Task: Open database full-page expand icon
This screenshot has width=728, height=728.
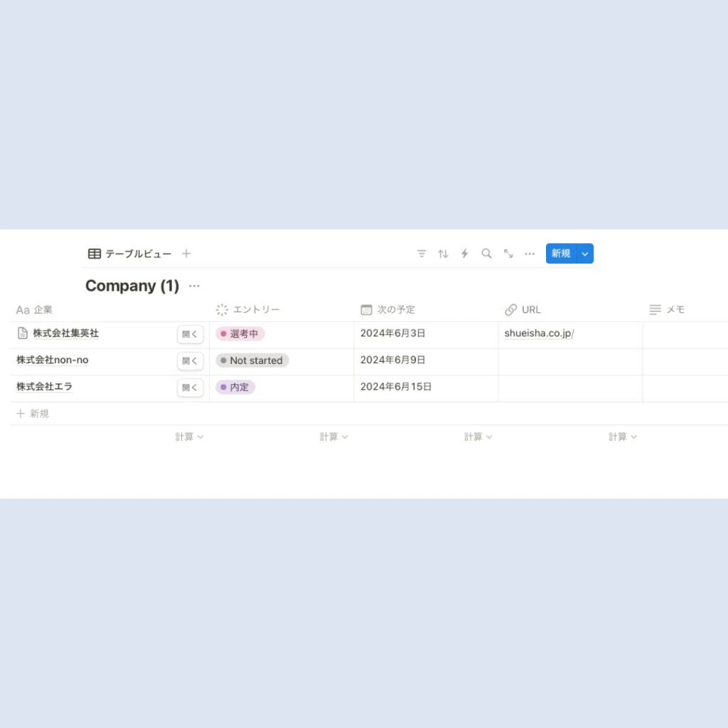Action: (x=508, y=254)
